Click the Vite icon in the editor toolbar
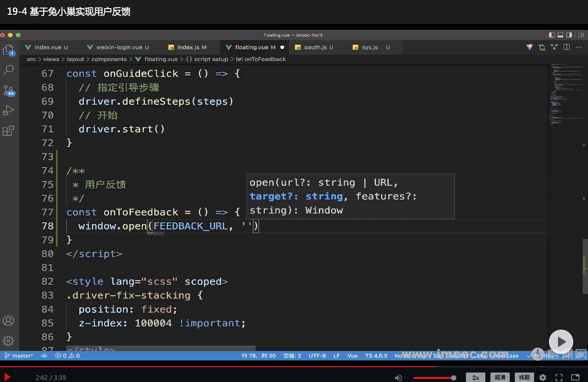This screenshot has width=588, height=382. click(530, 47)
